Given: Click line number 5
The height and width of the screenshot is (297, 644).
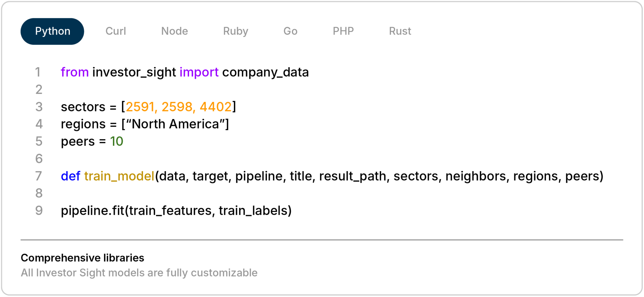Looking at the screenshot, I should tap(39, 141).
